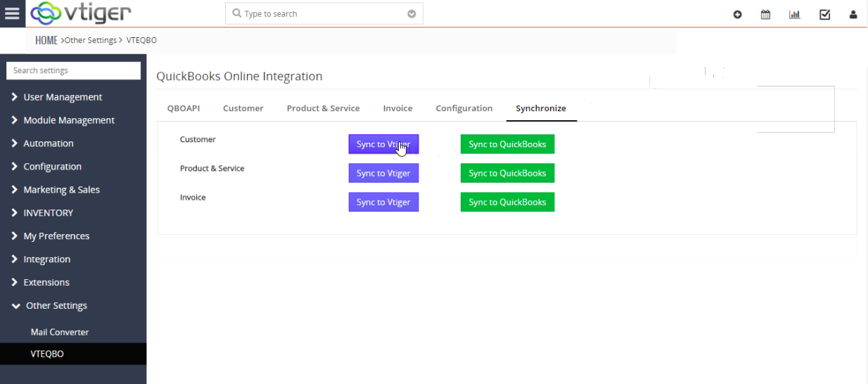Sync Customer to QuickBooks
This screenshot has width=868, height=384.
click(x=507, y=144)
